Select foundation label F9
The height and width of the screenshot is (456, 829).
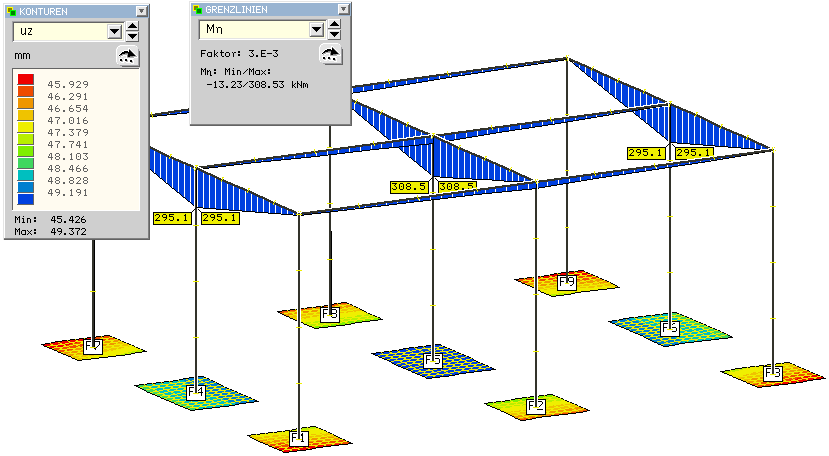click(x=567, y=283)
